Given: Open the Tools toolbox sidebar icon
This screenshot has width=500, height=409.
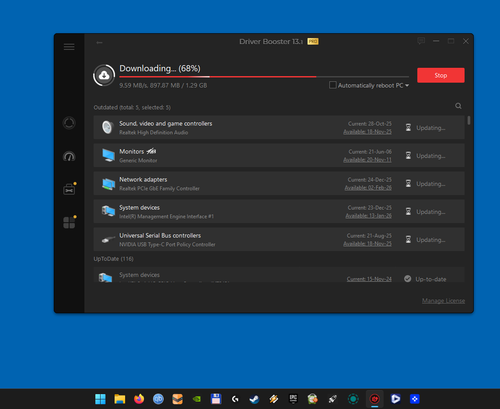Looking at the screenshot, I should [69, 189].
